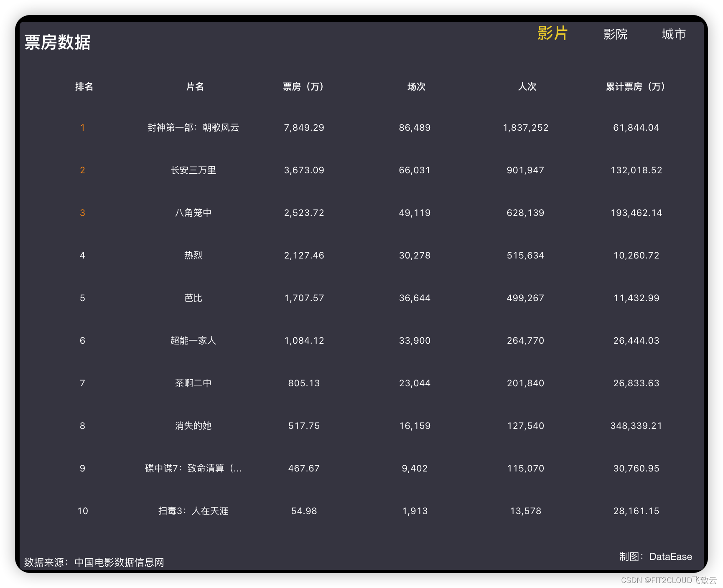Image resolution: width=723 pixels, height=588 pixels.
Task: Click screenings count 16,159
Action: pyautogui.click(x=415, y=426)
